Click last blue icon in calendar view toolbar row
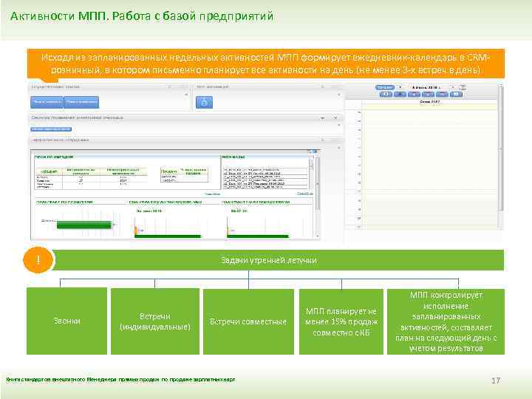 click(456, 94)
